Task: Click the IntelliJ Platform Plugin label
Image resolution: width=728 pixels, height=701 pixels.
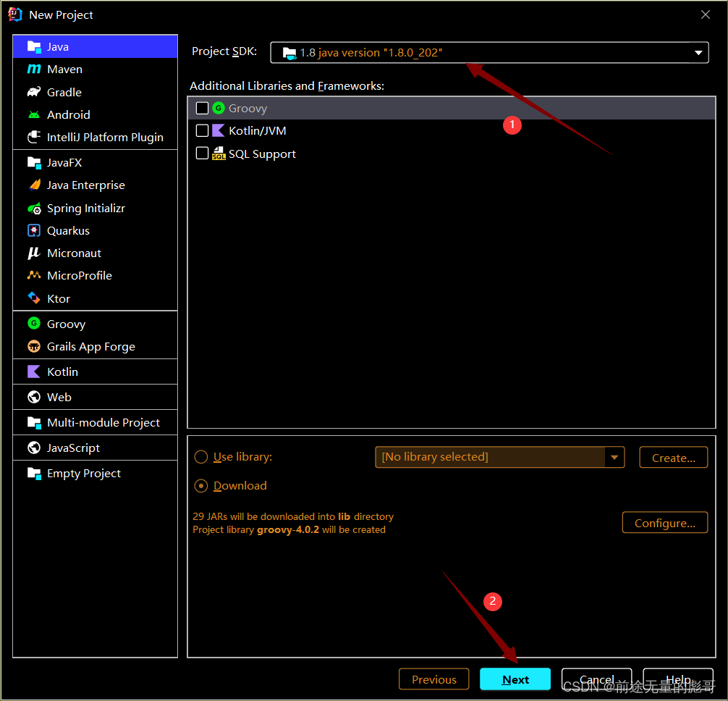Action: click(x=105, y=138)
